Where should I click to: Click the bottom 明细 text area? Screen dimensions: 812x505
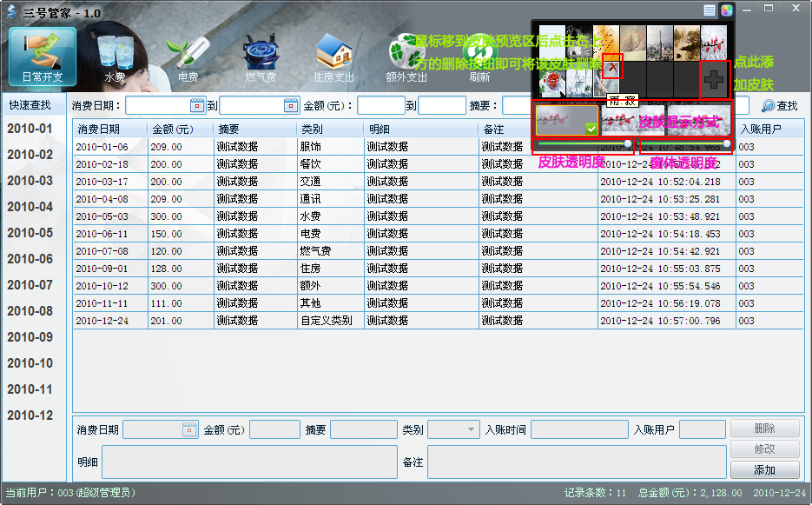(x=249, y=462)
